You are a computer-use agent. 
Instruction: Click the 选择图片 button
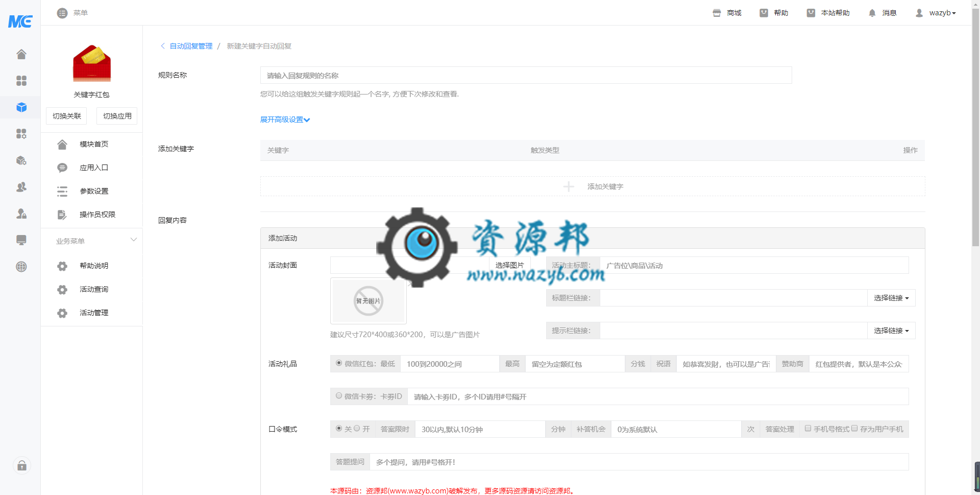(x=509, y=265)
